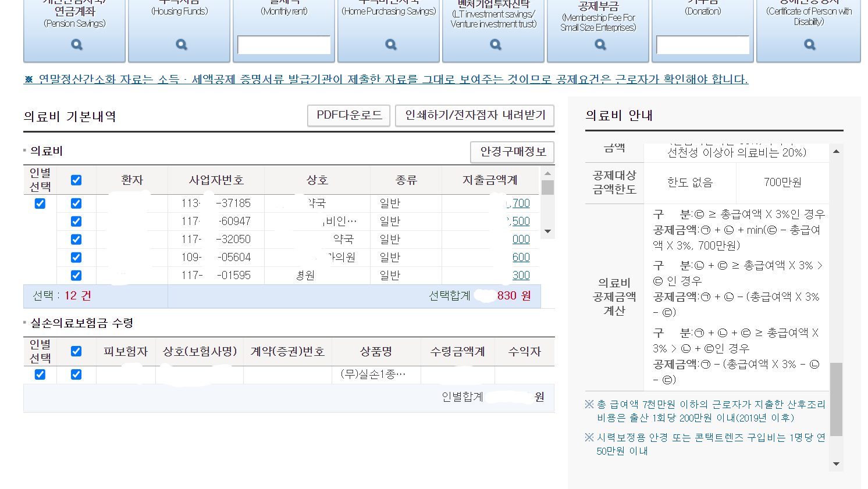Click the Monthly rent input field
Image resolution: width=868 pixels, height=489 pixels.
click(x=284, y=45)
